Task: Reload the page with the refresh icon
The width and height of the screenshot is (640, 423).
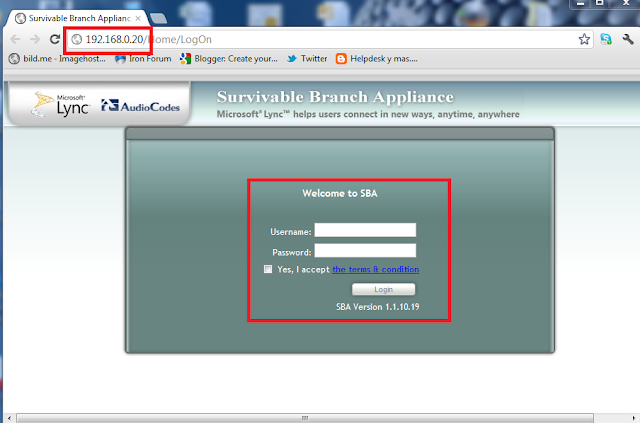Action: (55, 39)
